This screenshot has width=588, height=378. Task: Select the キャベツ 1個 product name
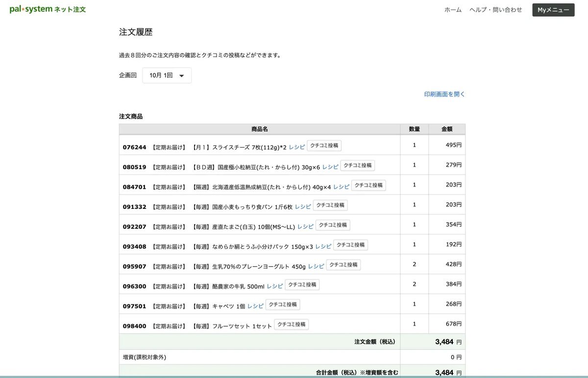229,306
